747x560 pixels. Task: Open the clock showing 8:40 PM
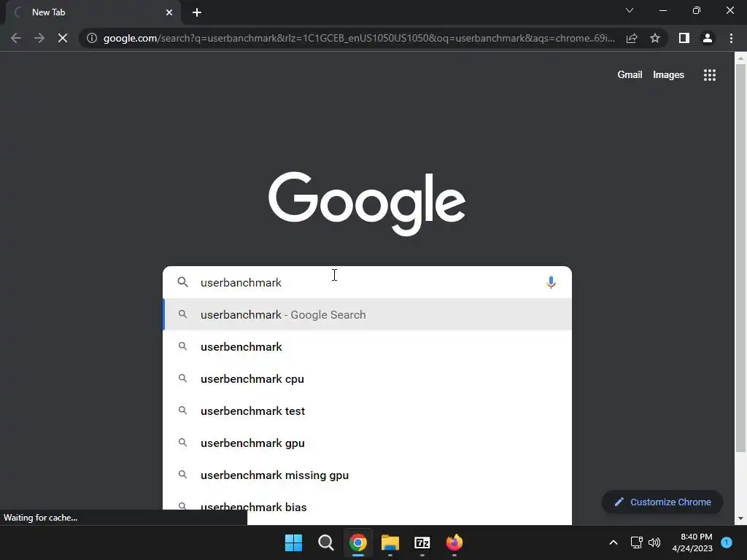tap(692, 542)
